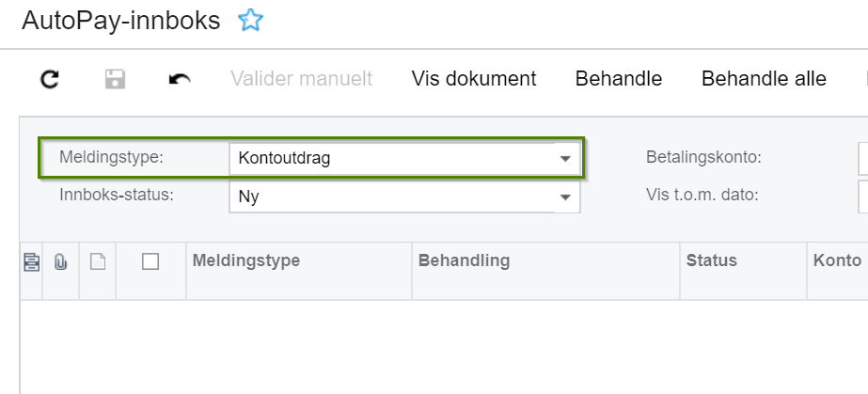The height and width of the screenshot is (394, 868).
Task: Click the refresh icon in toolbar
Action: [x=51, y=79]
